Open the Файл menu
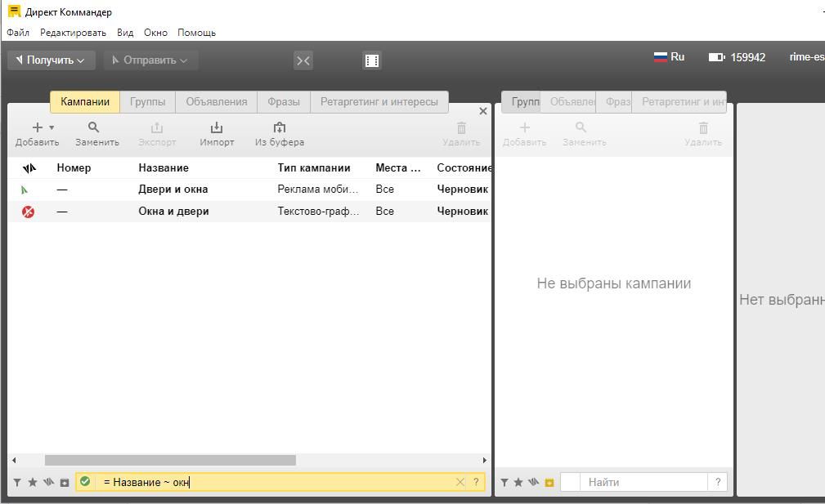Screen dimensions: 825x504 [18, 33]
